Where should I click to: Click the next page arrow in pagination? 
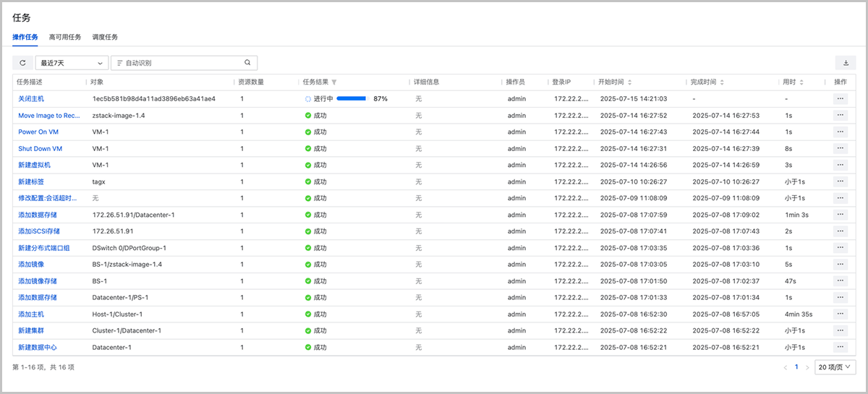(807, 367)
